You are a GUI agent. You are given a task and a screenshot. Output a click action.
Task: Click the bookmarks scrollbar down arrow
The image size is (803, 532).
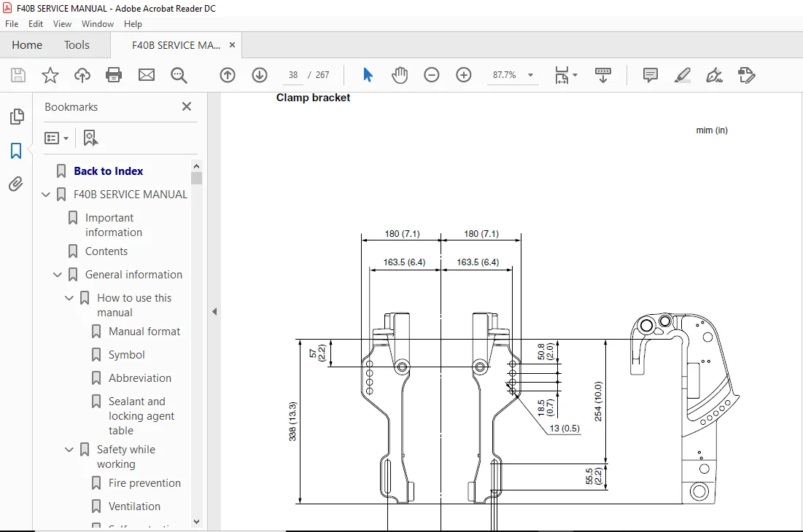pos(196,521)
